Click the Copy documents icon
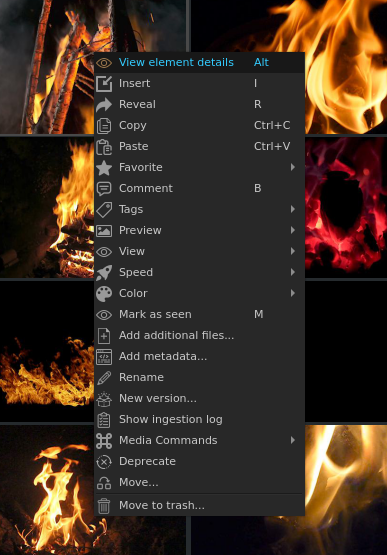This screenshot has height=555, width=387. pos(104,126)
